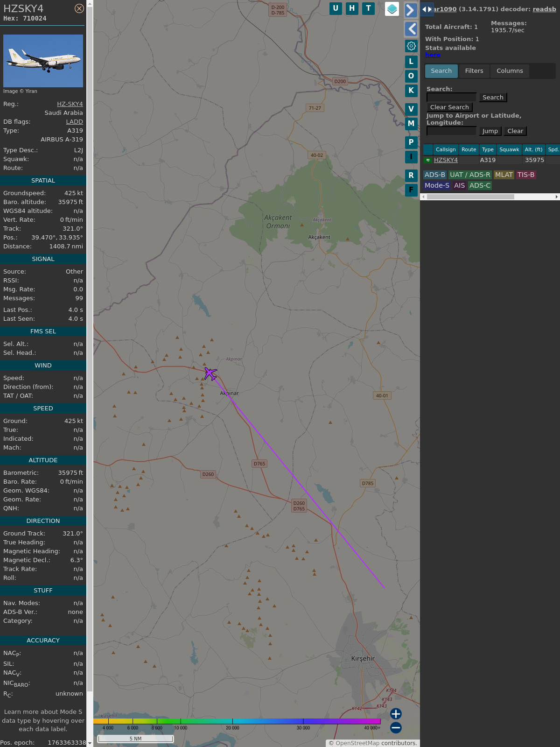The image size is (560, 747).
Task: Click the settings gear icon on map
Action: point(411,46)
